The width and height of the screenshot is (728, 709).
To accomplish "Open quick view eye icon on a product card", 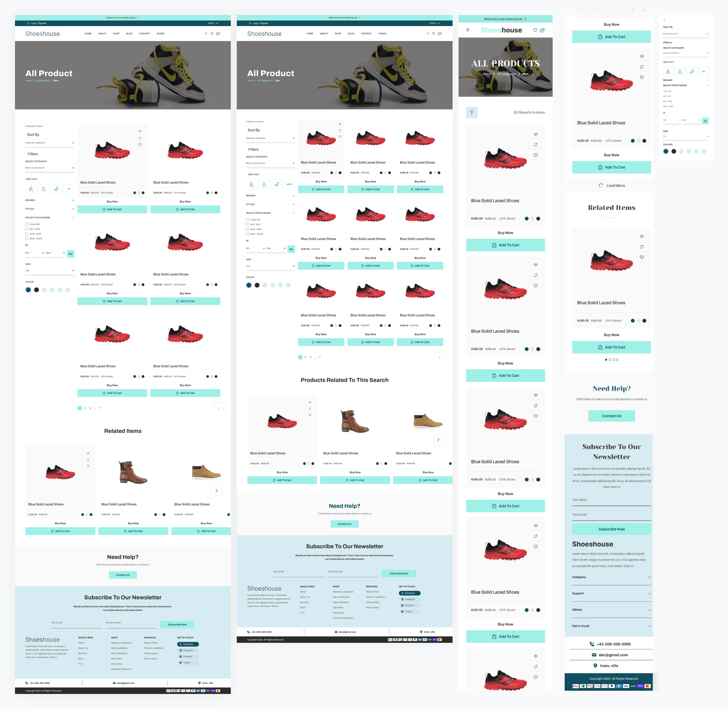I will point(140,131).
